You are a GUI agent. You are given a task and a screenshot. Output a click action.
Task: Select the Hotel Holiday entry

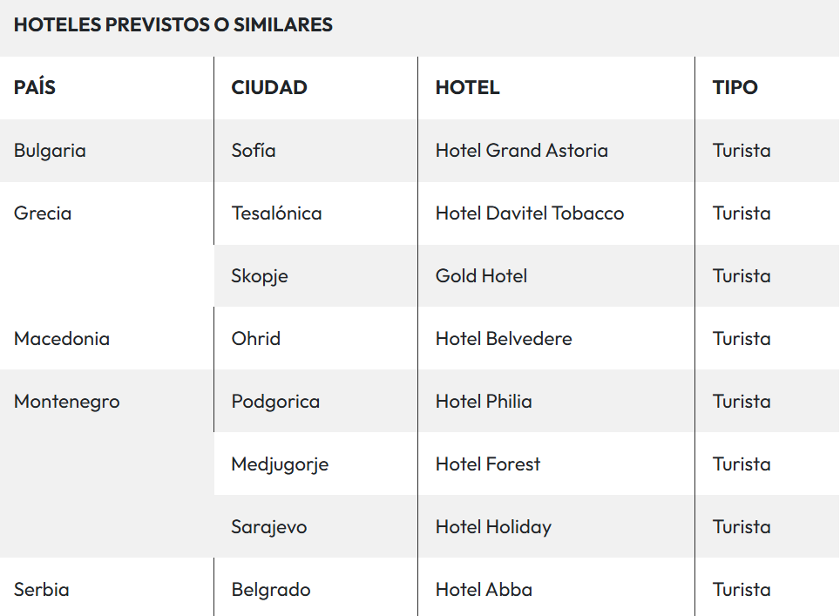[x=493, y=527]
